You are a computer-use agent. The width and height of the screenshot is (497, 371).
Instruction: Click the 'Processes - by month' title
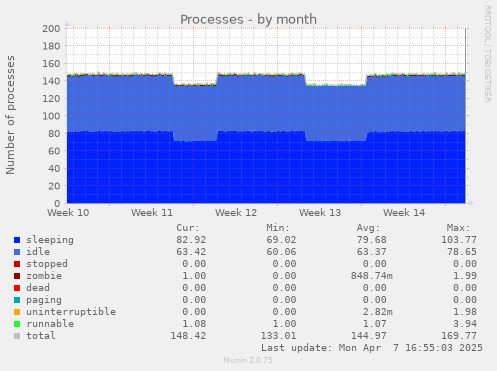pos(248,19)
